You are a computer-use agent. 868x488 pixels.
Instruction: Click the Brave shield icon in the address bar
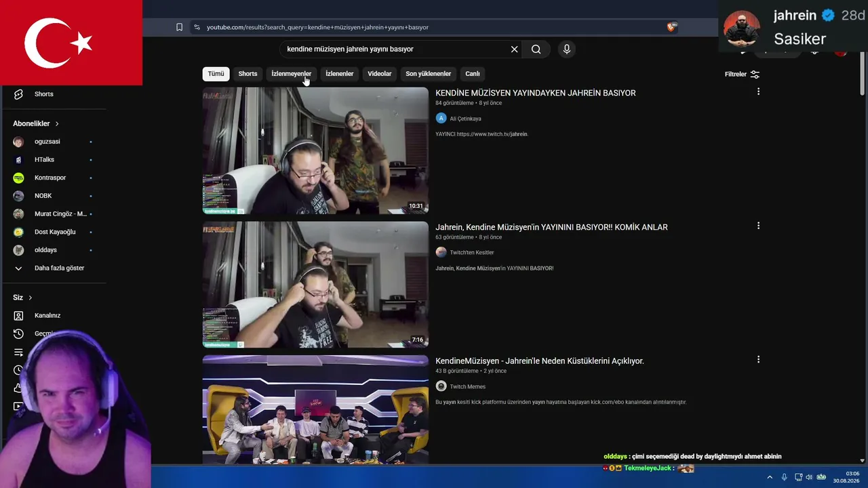671,27
